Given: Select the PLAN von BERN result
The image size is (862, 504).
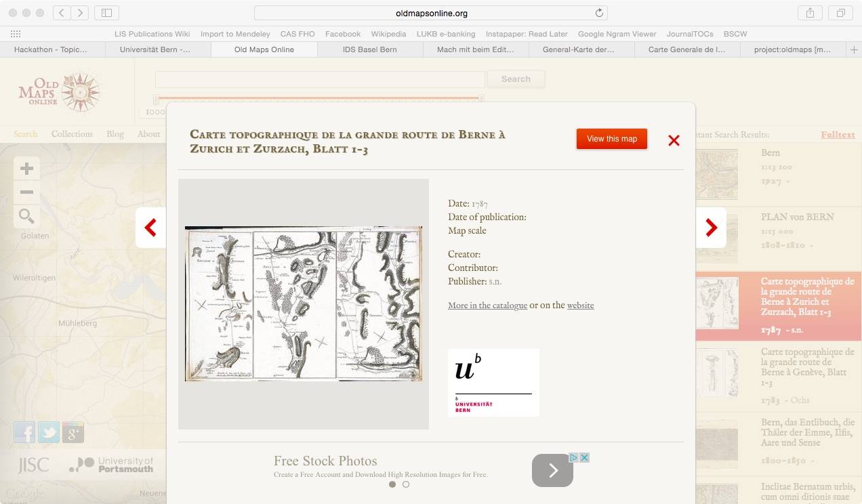Looking at the screenshot, I should [x=779, y=240].
